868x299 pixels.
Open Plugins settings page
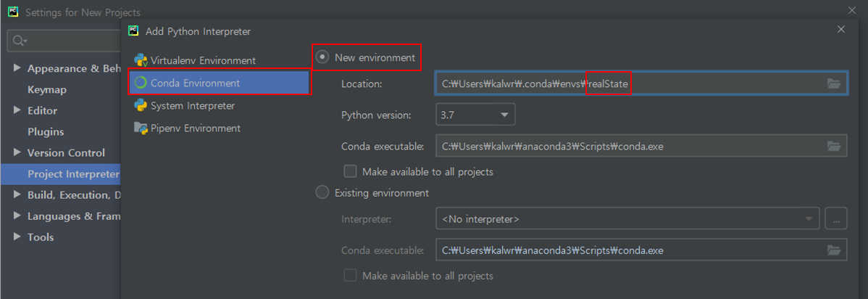46,131
